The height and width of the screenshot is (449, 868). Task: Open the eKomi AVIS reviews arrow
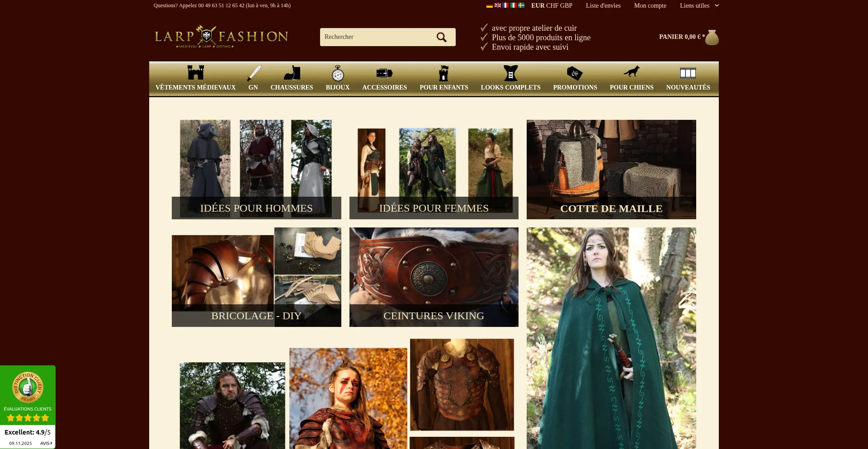[x=46, y=443]
